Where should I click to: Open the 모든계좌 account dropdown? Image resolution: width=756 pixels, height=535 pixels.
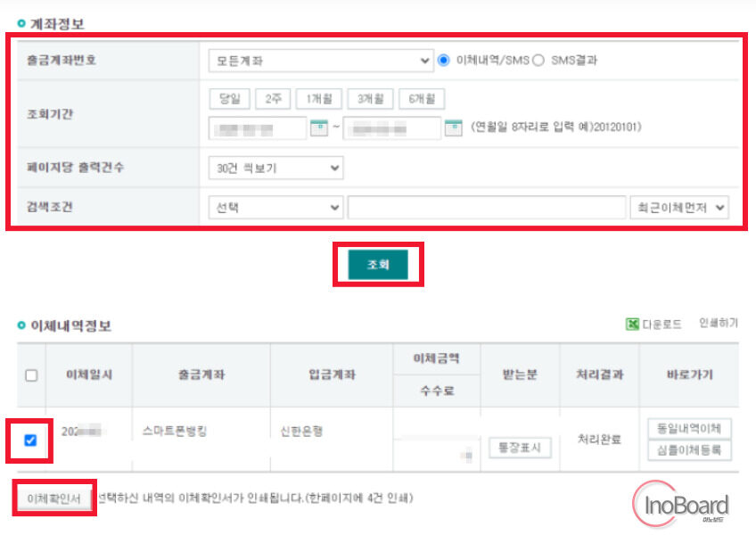coord(321,61)
